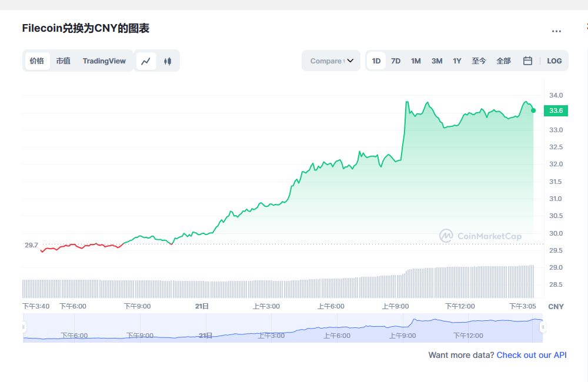Switch to line chart view icon
This screenshot has width=588, height=382.
click(x=146, y=61)
